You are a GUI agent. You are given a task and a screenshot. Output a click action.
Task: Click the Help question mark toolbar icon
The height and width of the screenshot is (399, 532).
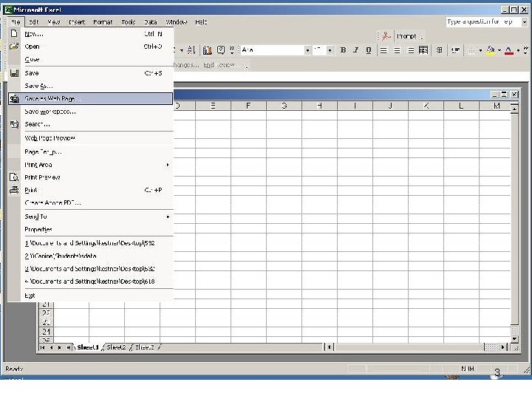click(221, 50)
